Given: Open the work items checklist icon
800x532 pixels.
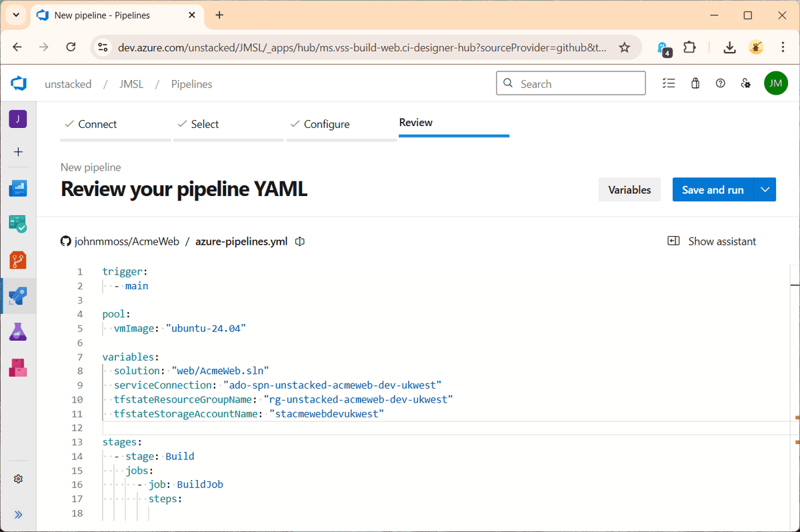Looking at the screenshot, I should click(x=669, y=83).
